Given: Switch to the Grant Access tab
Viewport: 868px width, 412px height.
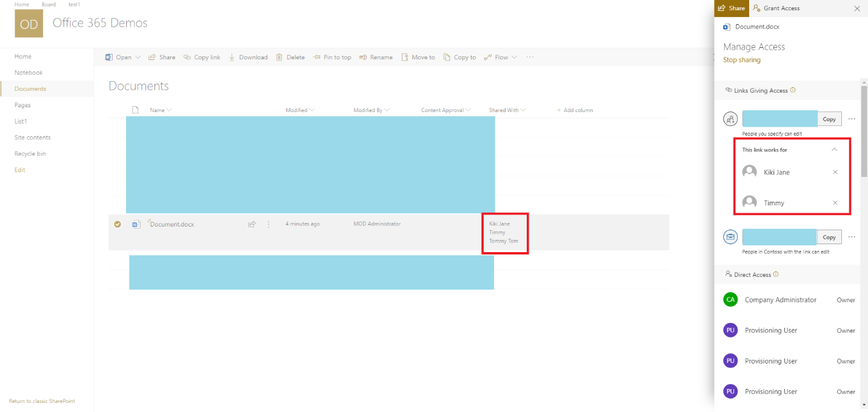Looking at the screenshot, I should point(776,8).
